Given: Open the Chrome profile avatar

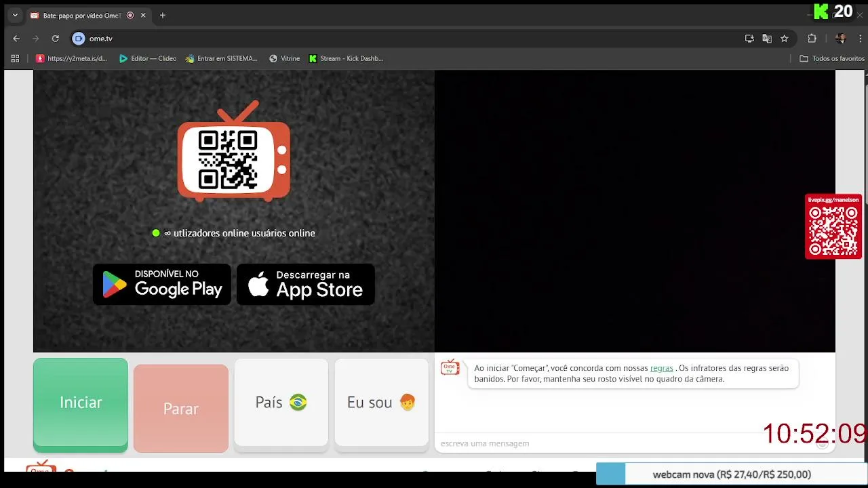Looking at the screenshot, I should point(841,39).
